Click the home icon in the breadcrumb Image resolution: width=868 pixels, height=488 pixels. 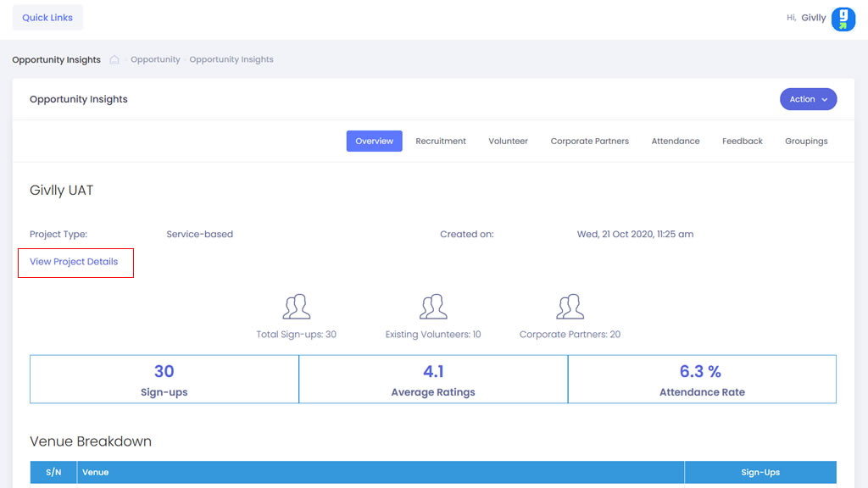coord(114,60)
